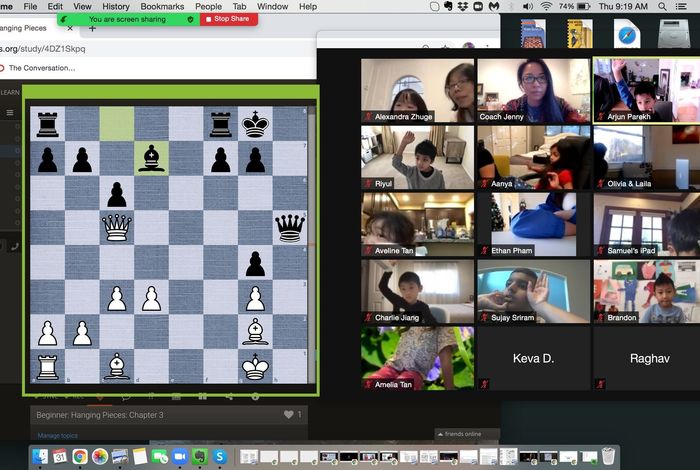
Task: Close the Hanging Pieces browser tab
Action: 70,28
